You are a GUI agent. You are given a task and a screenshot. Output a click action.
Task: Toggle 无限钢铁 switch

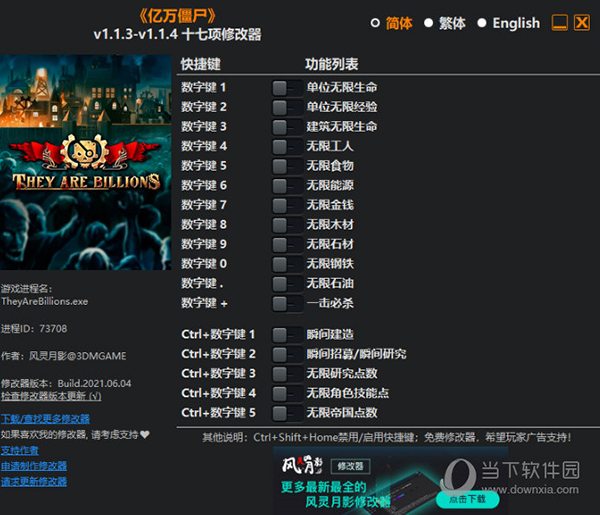pos(287,264)
